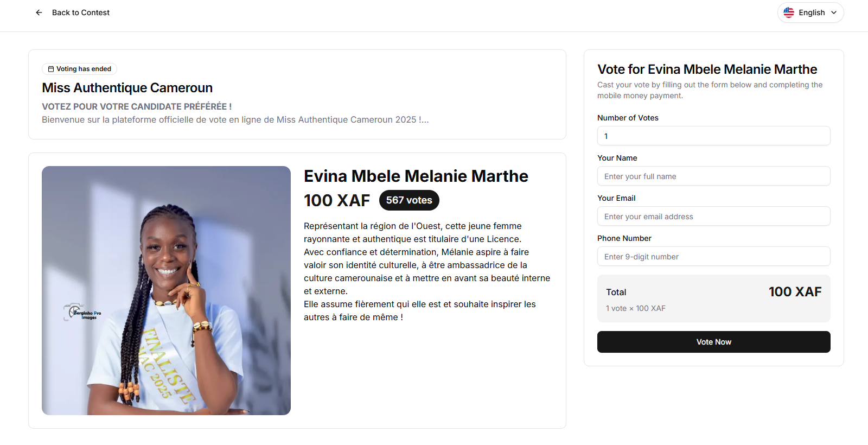Click the candidate's finalist photo
Viewport: 868px width, 445px height.
pos(166,290)
